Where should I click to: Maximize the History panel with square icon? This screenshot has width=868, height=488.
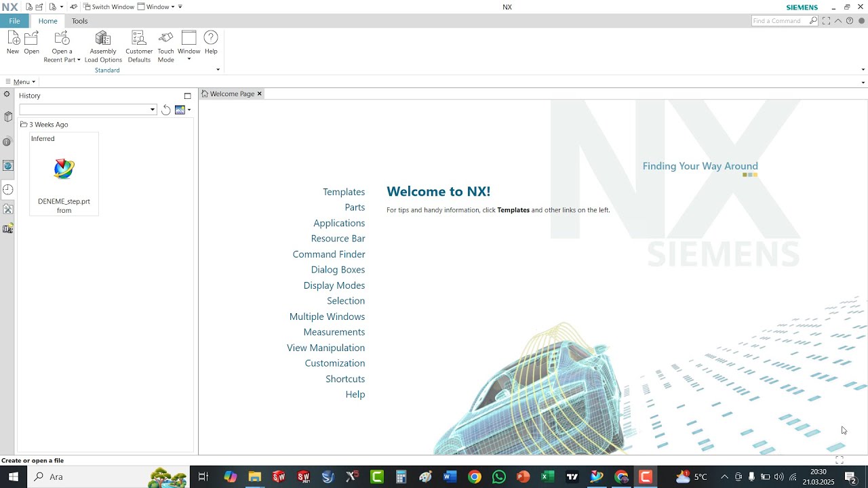pos(188,96)
